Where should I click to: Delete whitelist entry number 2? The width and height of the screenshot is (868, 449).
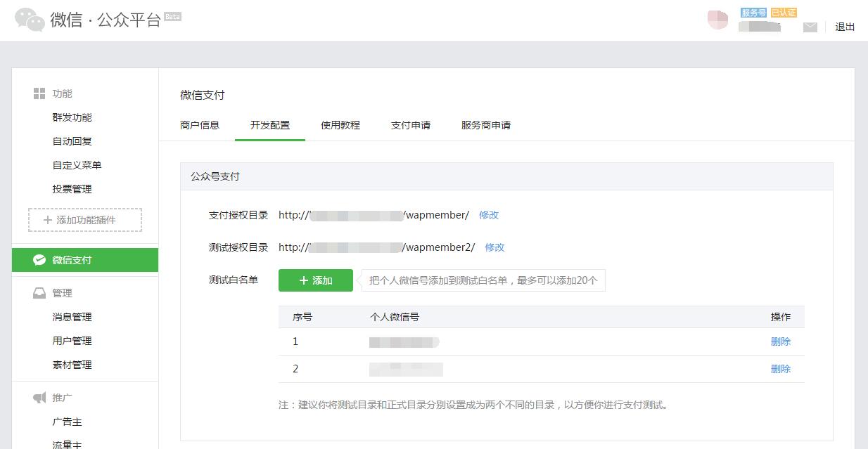pyautogui.click(x=780, y=369)
